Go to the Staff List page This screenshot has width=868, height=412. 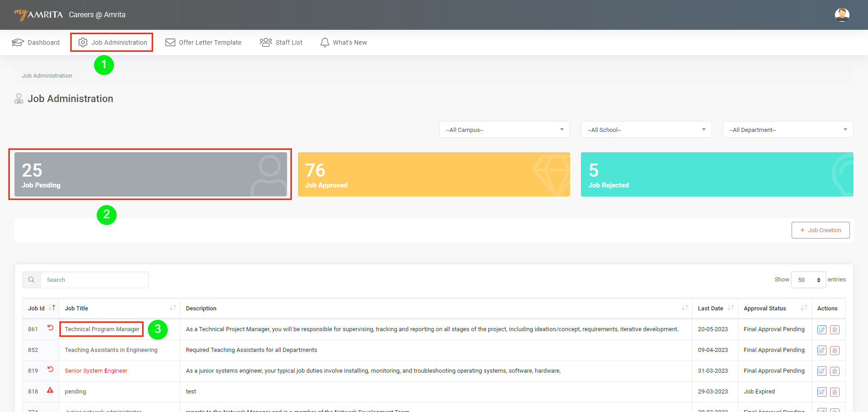[281, 42]
